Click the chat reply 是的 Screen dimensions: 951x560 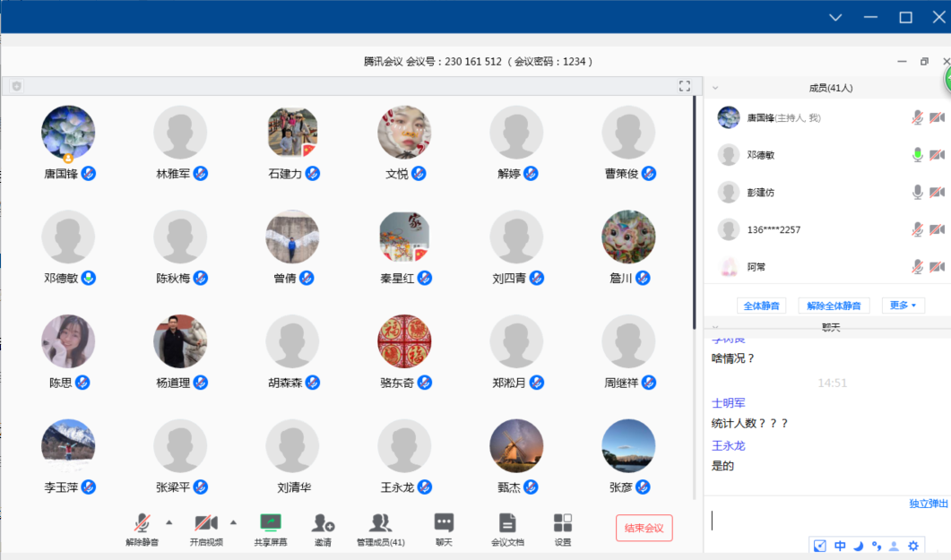[723, 465]
